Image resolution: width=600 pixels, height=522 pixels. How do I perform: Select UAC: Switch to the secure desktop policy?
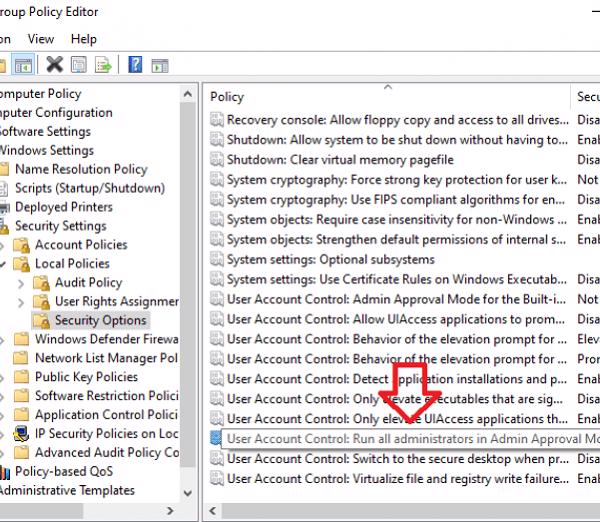tap(398, 458)
